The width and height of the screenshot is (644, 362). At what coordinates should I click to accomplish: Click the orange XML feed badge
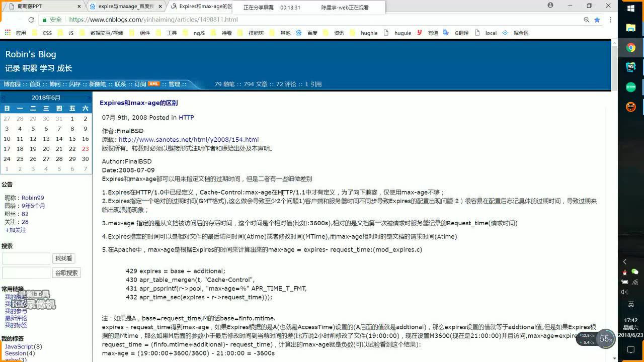[153, 84]
